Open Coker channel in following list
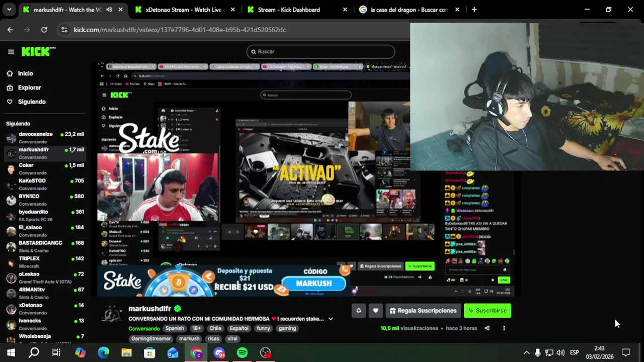 [45, 169]
